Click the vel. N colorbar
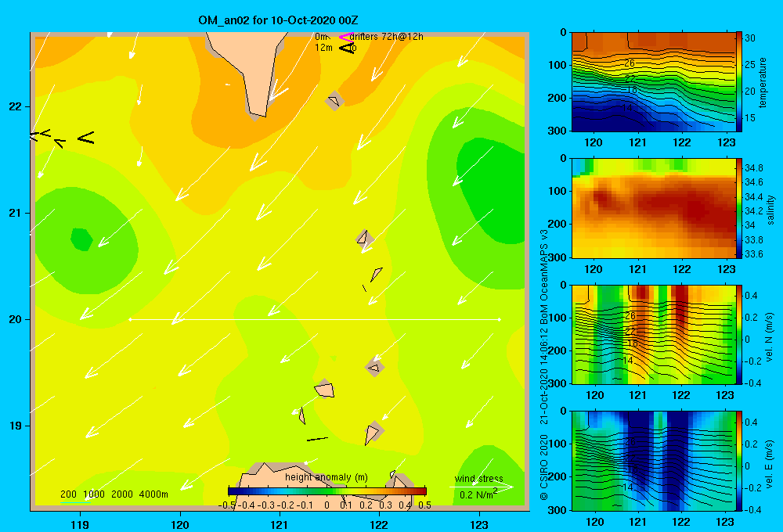 coord(739,334)
